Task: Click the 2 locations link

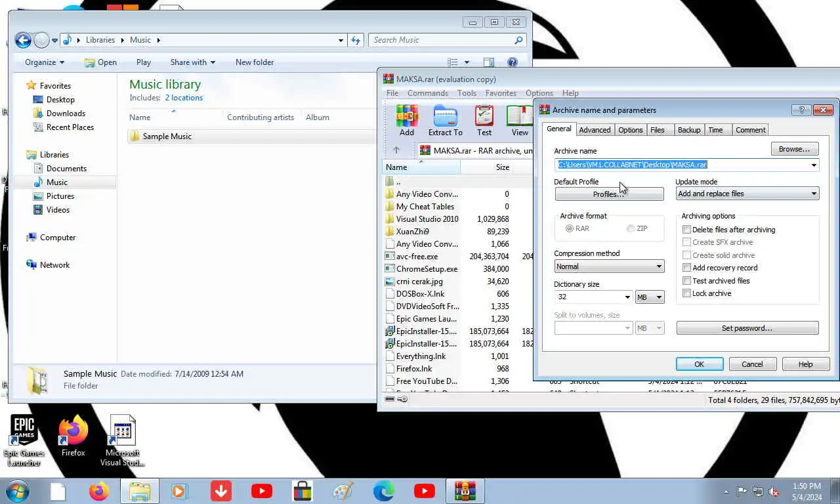Action: [184, 98]
